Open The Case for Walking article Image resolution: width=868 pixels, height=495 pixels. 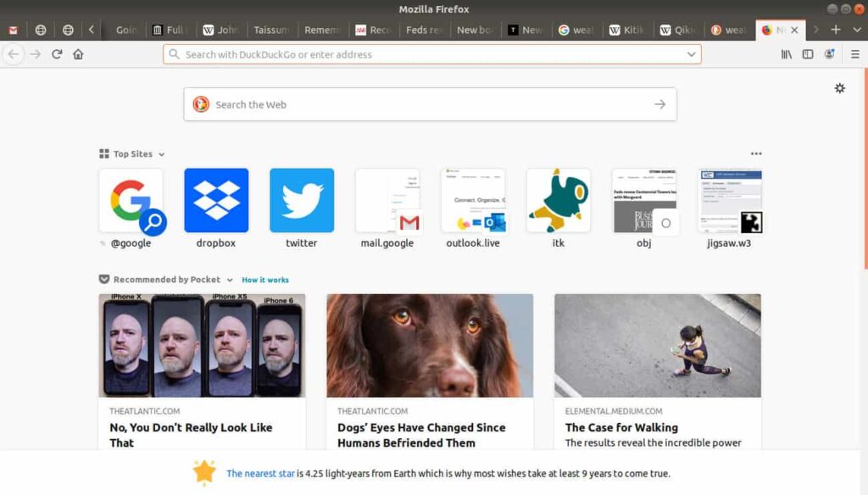621,427
